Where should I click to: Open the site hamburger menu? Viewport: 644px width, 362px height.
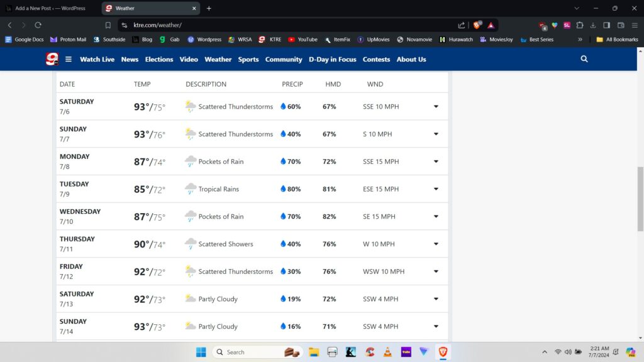pyautogui.click(x=69, y=59)
